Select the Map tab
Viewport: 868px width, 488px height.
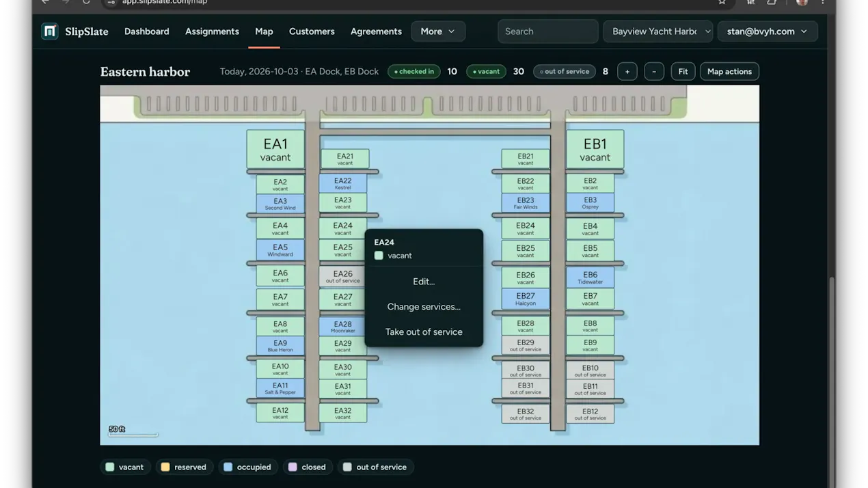(x=264, y=31)
